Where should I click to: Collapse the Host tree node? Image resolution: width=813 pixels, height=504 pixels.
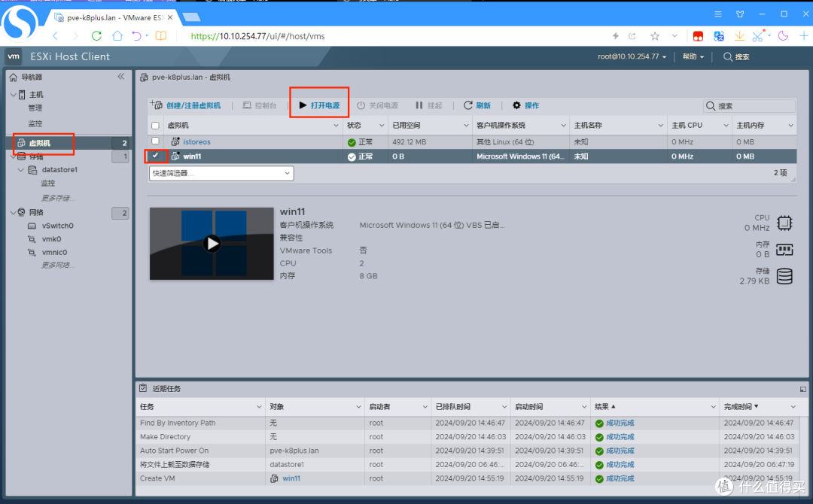click(x=14, y=95)
